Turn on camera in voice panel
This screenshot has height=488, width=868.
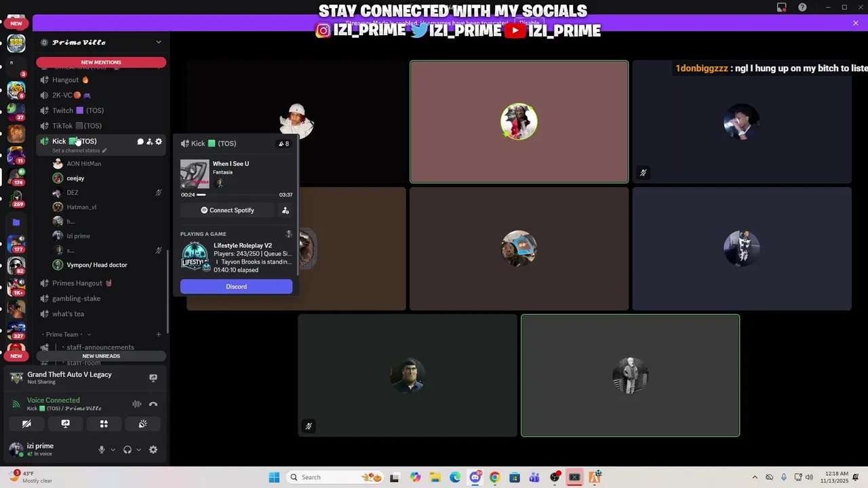pyautogui.click(x=26, y=424)
